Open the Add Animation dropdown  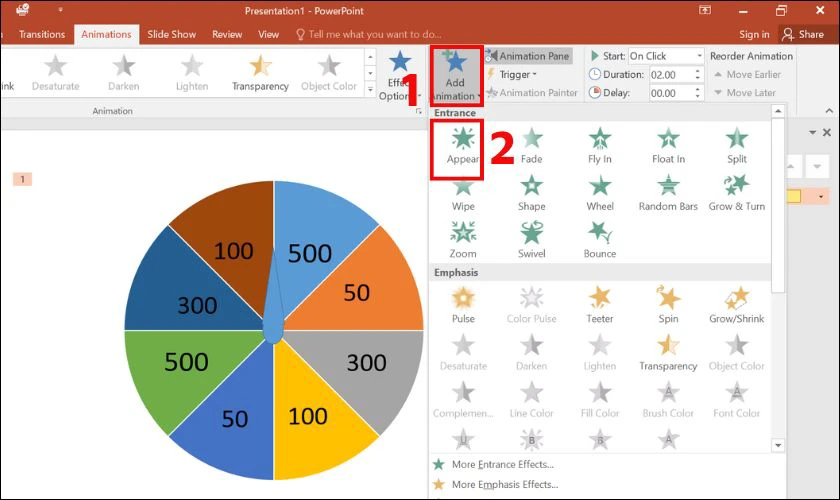coord(454,75)
